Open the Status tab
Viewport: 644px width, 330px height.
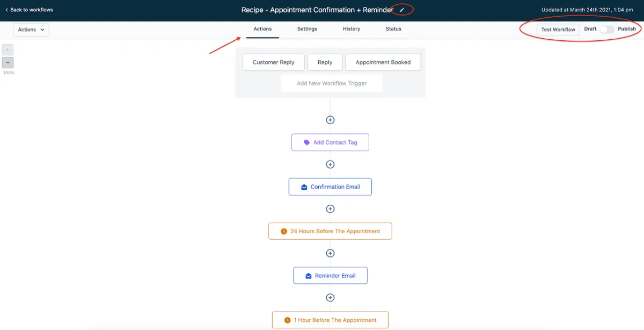point(393,29)
